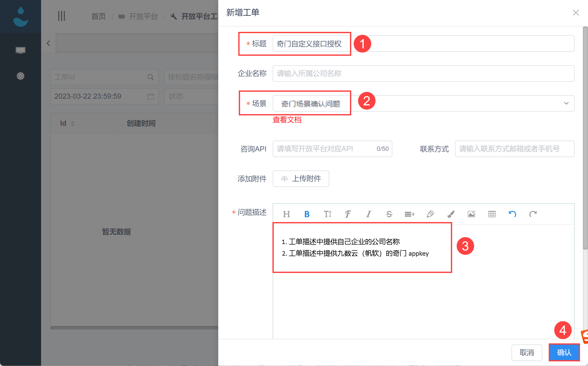
Task: Open the font size tool
Action: click(x=327, y=214)
